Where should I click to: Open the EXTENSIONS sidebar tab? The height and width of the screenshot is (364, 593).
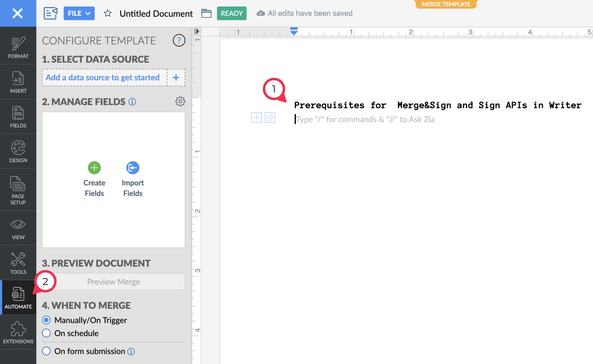click(x=18, y=332)
